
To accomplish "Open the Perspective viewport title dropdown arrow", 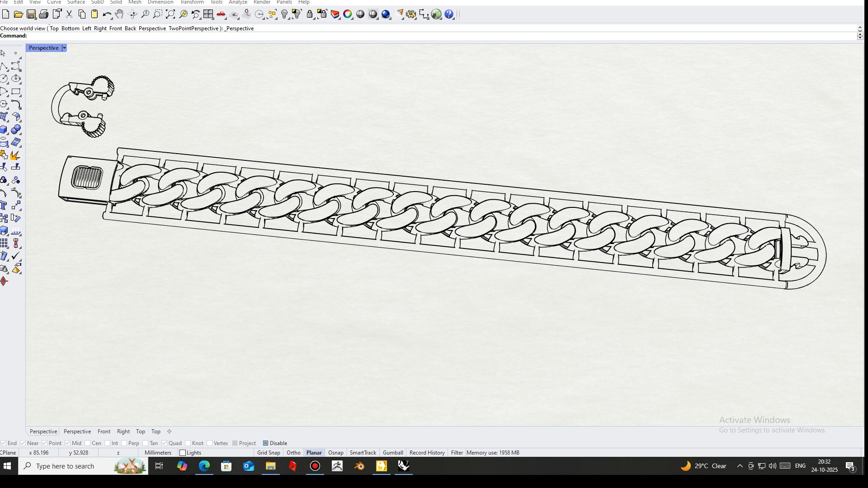I will point(64,48).
